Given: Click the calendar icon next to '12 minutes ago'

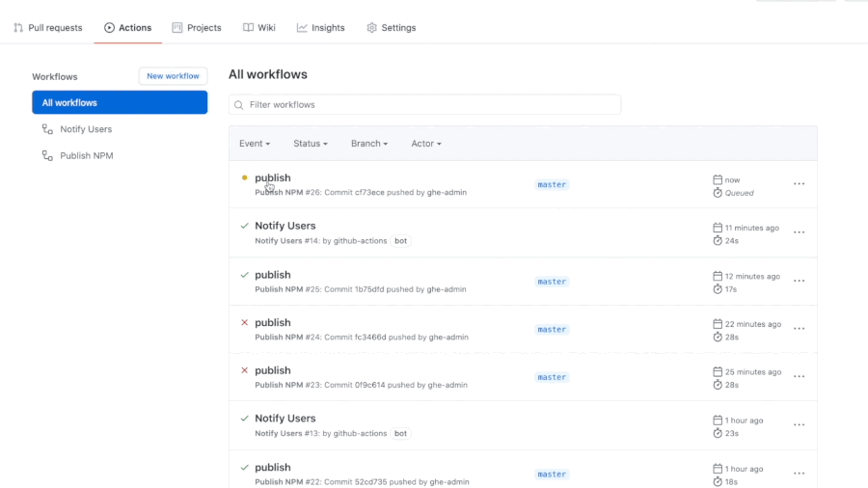Looking at the screenshot, I should 718,276.
